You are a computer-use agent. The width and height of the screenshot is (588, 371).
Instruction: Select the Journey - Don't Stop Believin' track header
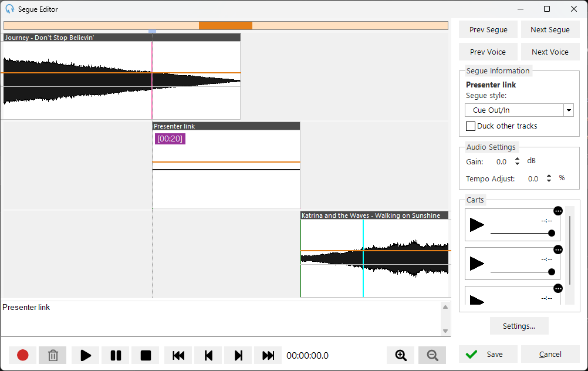click(x=122, y=38)
